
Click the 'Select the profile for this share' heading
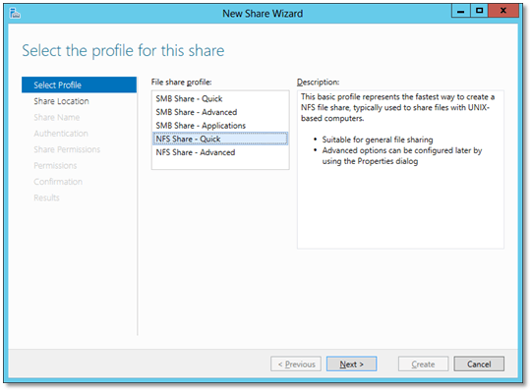[123, 51]
